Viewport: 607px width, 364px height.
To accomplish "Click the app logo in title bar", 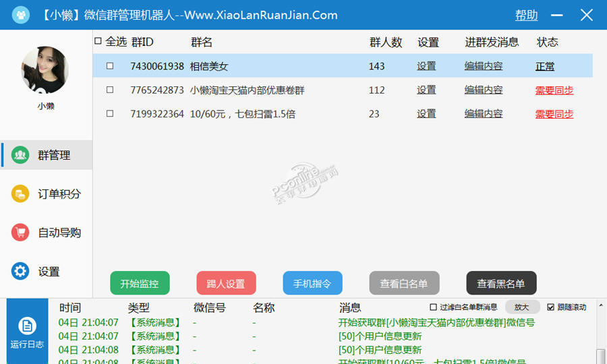I will (x=22, y=15).
